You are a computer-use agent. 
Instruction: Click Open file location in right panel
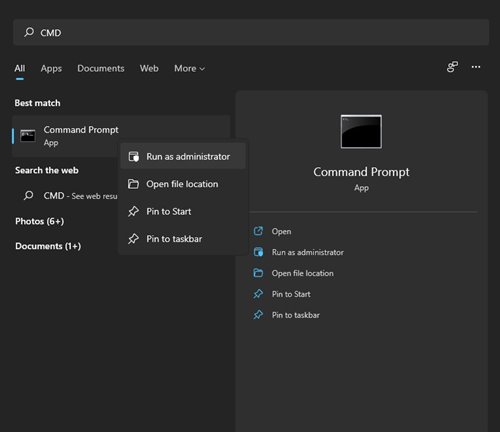pos(302,273)
